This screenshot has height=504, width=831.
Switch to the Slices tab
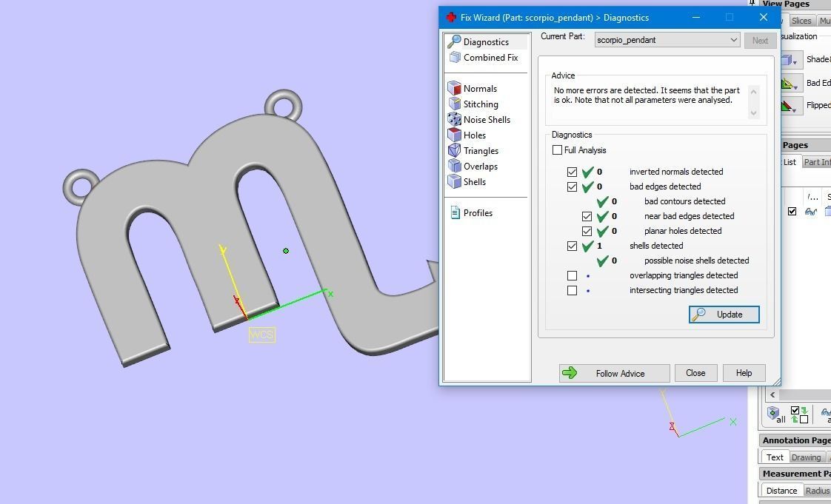801,21
